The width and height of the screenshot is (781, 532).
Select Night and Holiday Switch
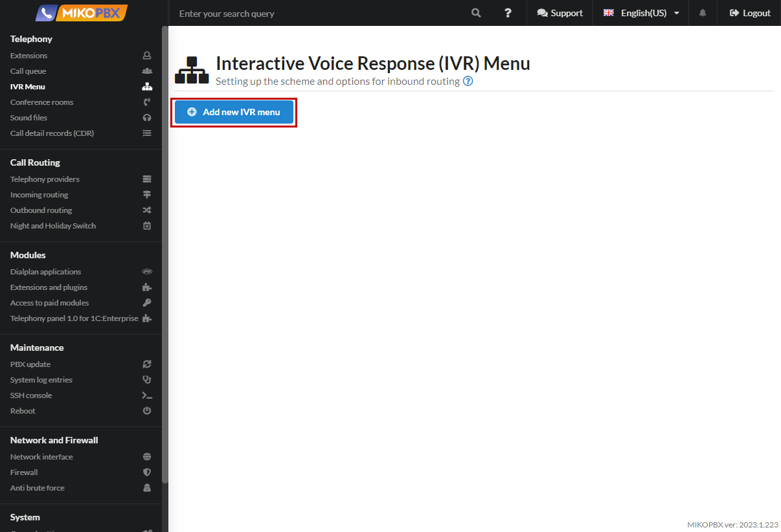53,226
